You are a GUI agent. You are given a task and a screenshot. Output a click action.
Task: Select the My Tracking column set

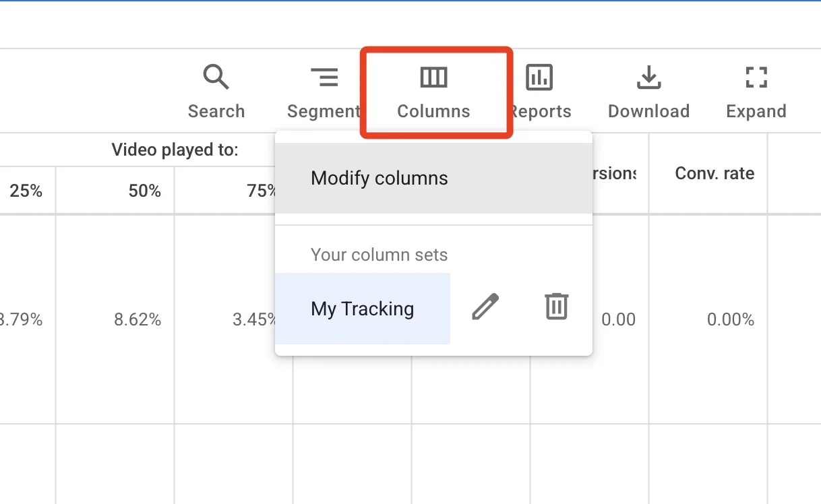[363, 309]
